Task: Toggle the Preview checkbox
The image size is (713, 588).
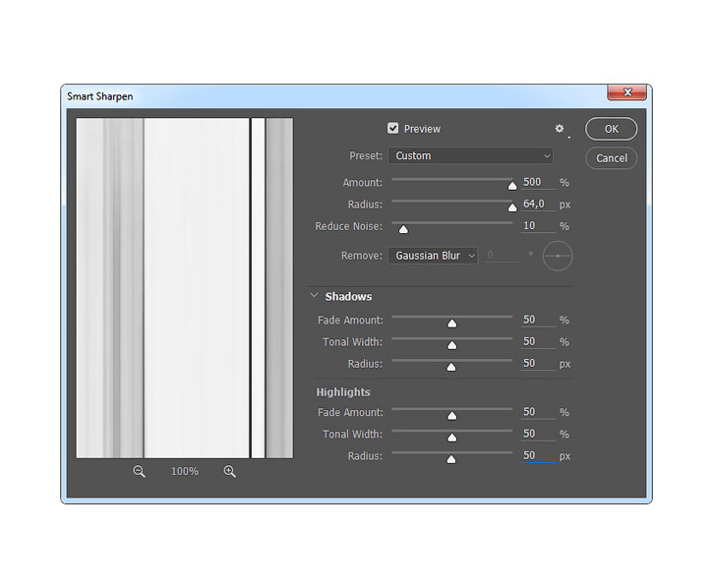Action: click(x=392, y=128)
